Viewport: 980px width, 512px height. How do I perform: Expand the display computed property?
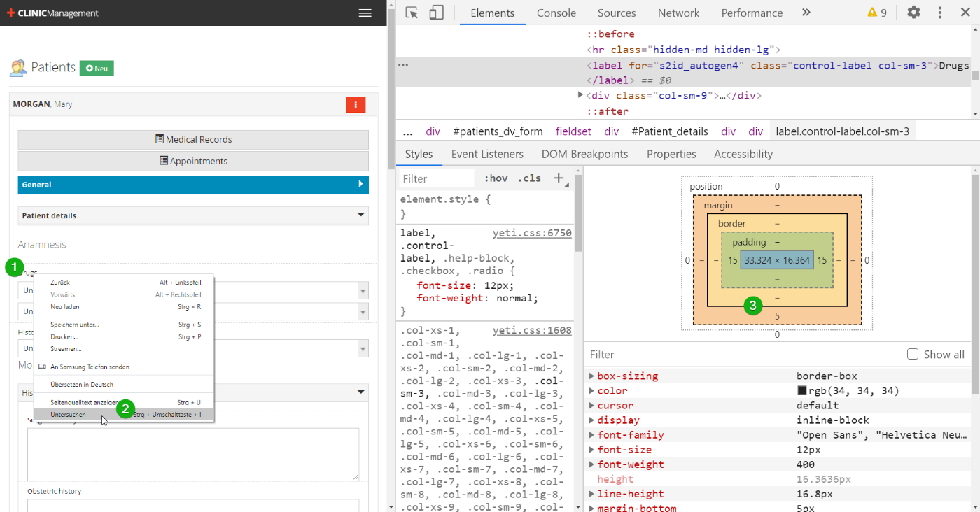(592, 420)
